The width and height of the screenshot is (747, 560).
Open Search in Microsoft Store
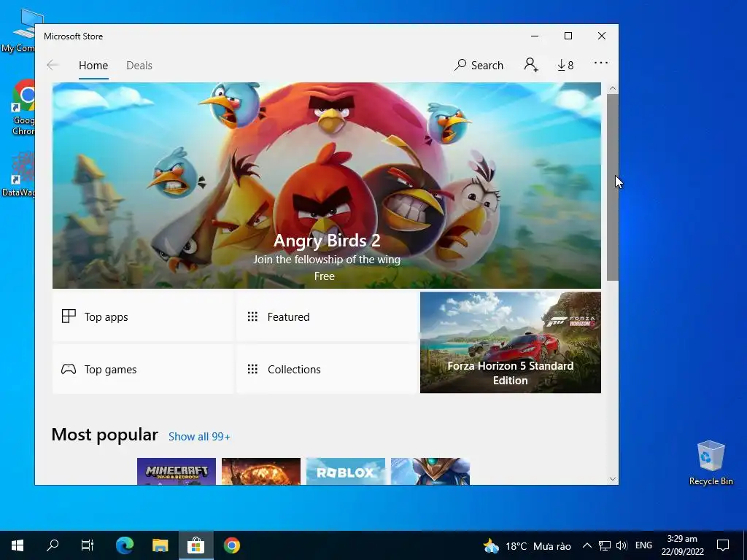479,65
